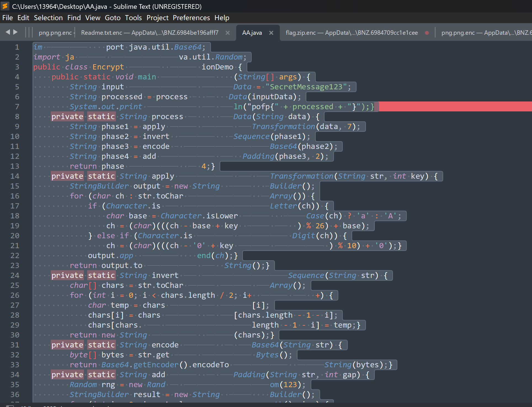Click 'Encrypt' class name on line 3
Viewport: 532px width, 407px height.
coord(108,67)
